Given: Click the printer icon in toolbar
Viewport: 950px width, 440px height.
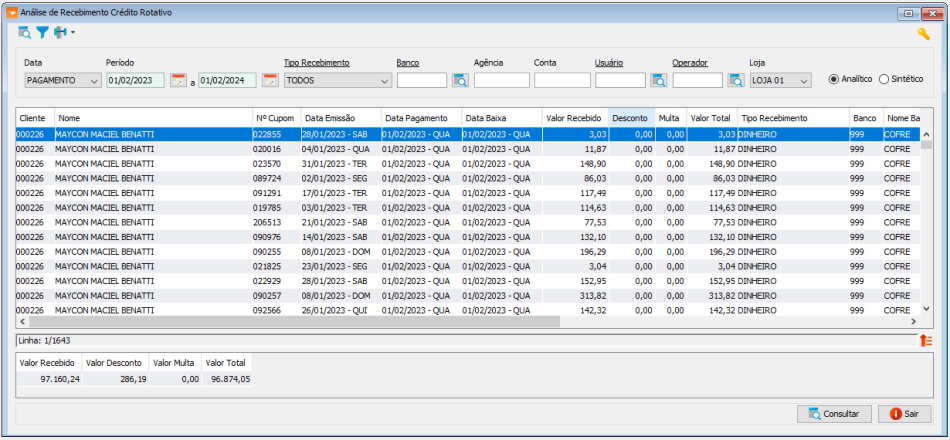Looking at the screenshot, I should (61, 33).
